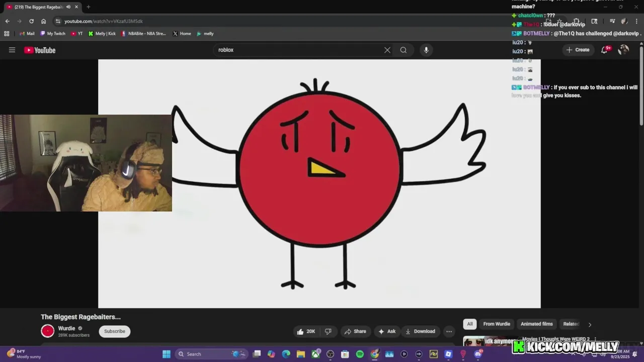
Task: Mute the tab via its speaker icon
Action: point(68,7)
